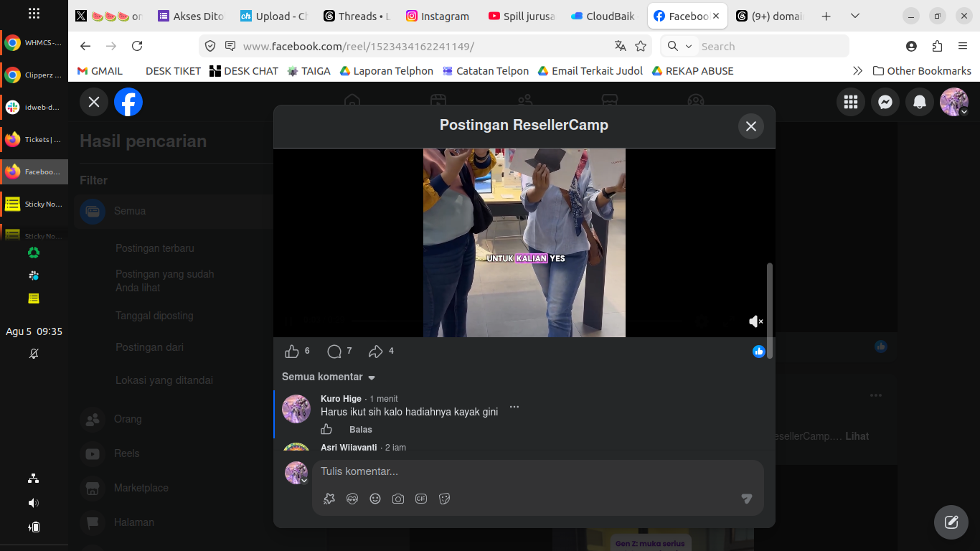Share the reel using the arrow icon
The width and height of the screenshot is (980, 551).
(376, 351)
